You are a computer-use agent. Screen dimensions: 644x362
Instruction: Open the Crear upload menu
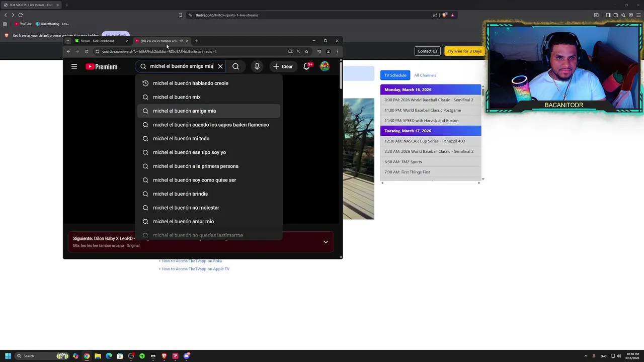pos(283,66)
